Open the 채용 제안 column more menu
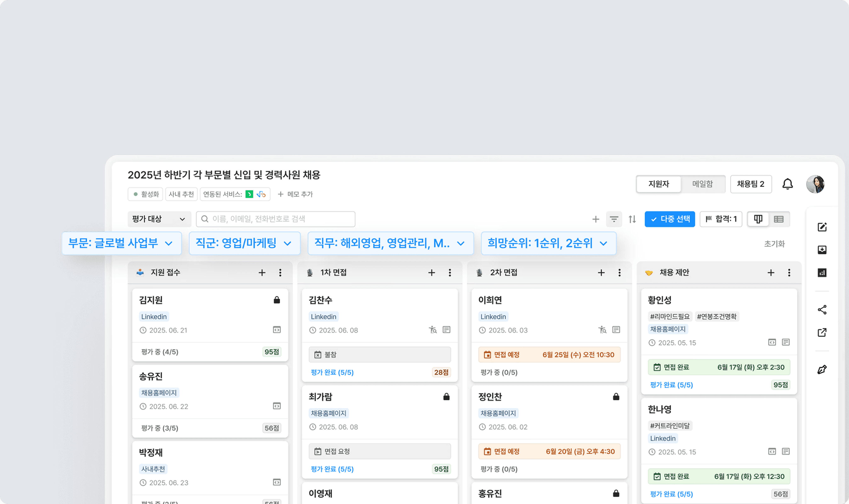 click(789, 272)
